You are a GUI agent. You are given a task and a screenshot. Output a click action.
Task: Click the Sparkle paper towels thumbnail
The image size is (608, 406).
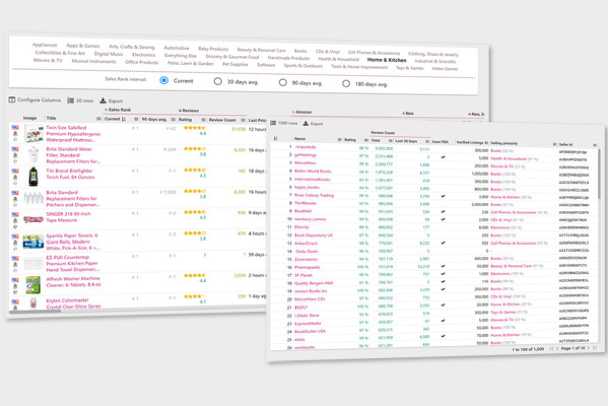[33, 241]
